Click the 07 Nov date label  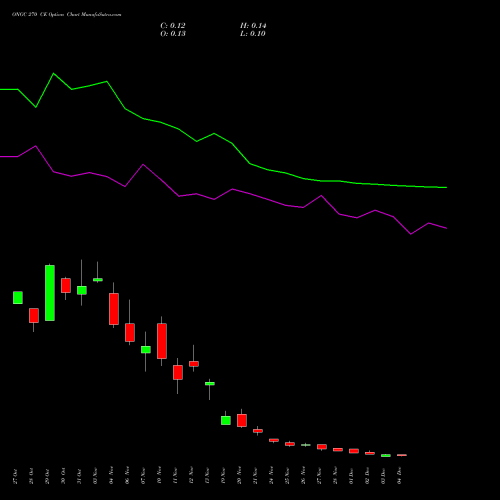(x=143, y=476)
